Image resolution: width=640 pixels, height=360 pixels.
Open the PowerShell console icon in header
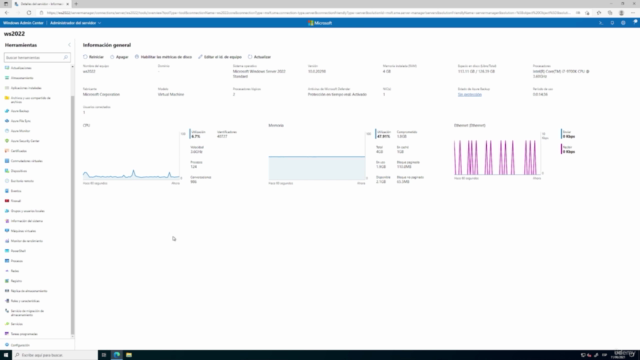[x=601, y=23]
